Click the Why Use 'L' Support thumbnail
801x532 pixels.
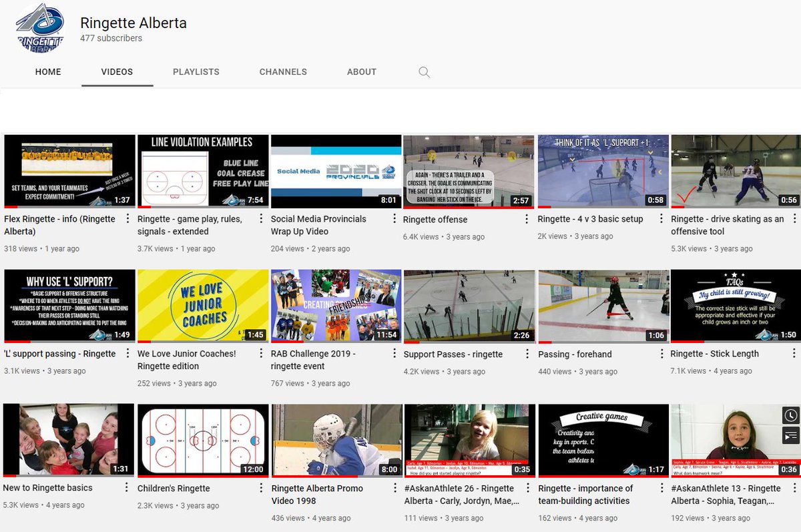coord(69,306)
